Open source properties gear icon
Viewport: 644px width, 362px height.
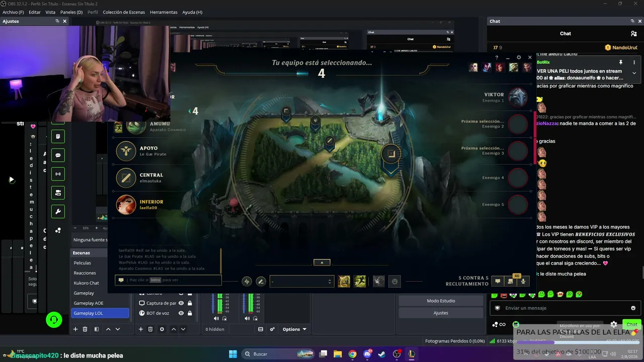coord(162,329)
